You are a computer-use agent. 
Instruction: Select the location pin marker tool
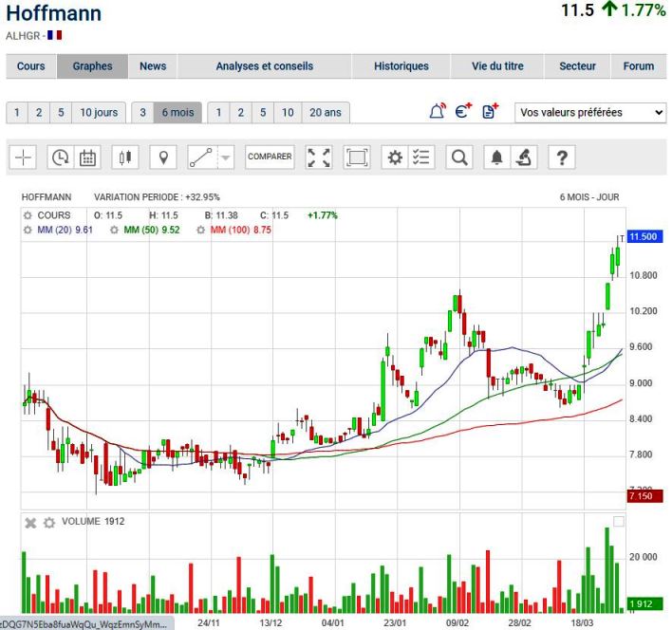[x=163, y=157]
